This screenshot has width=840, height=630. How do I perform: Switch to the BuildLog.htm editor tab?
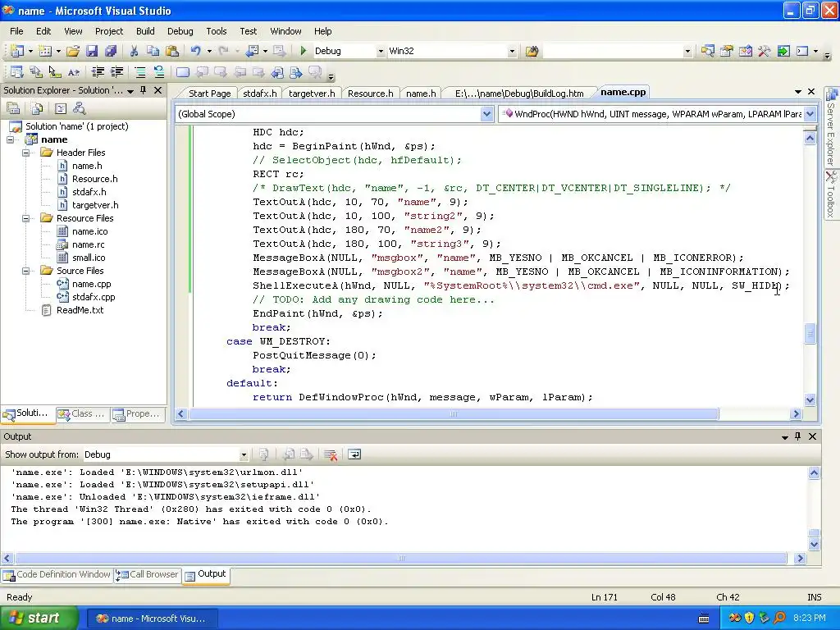coord(519,94)
